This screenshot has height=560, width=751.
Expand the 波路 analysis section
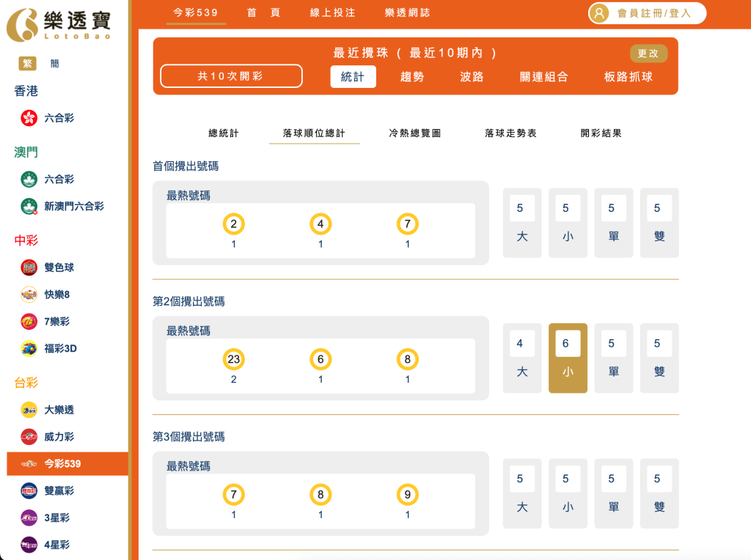(x=471, y=76)
